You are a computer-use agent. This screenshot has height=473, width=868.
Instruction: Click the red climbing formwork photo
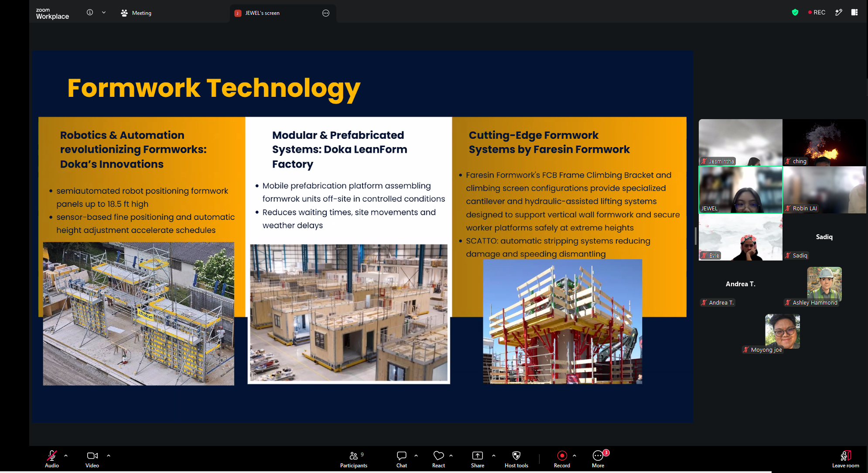coord(562,322)
